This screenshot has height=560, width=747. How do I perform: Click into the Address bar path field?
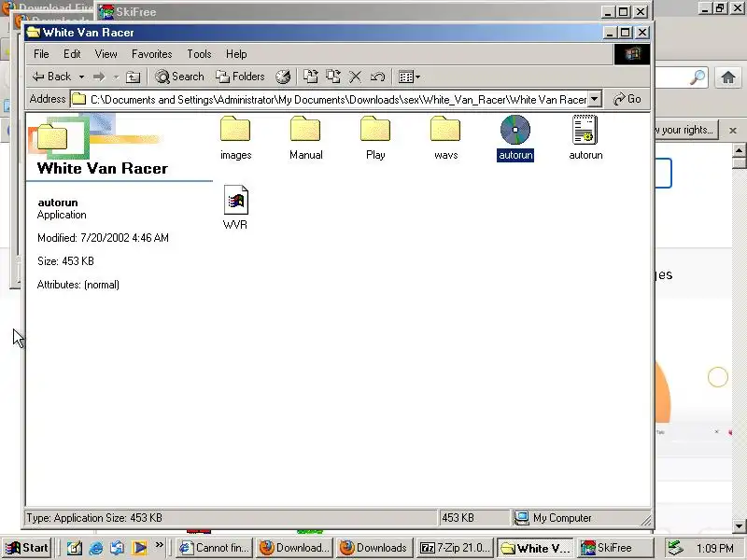pos(329,99)
